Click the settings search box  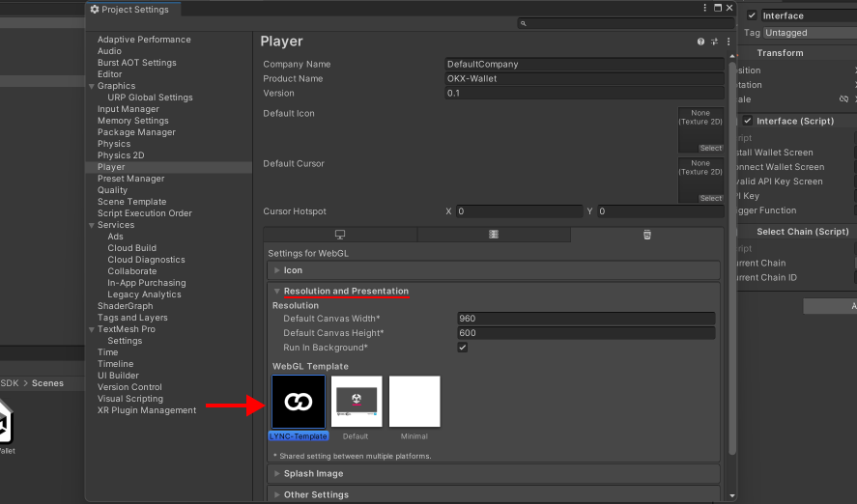[x=626, y=23]
